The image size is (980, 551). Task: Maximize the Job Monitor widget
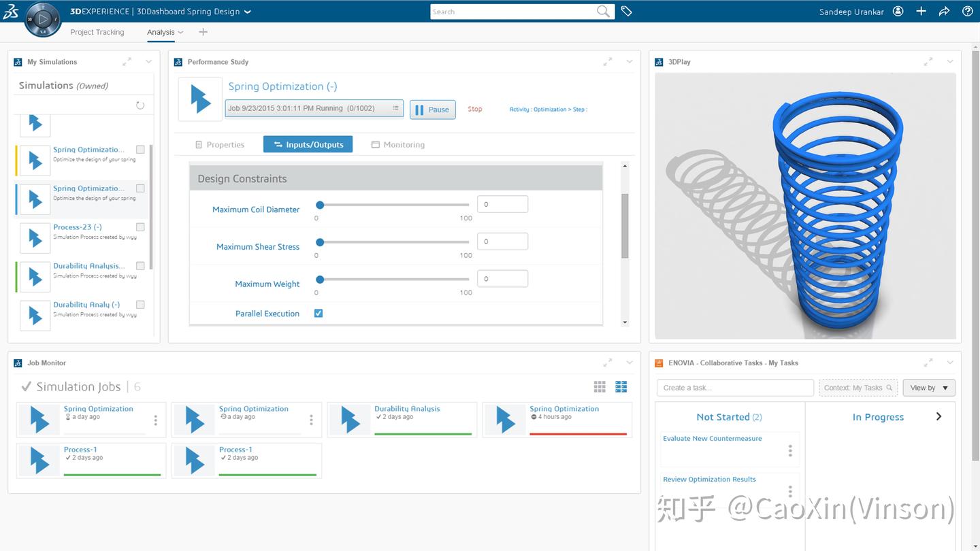click(x=608, y=363)
